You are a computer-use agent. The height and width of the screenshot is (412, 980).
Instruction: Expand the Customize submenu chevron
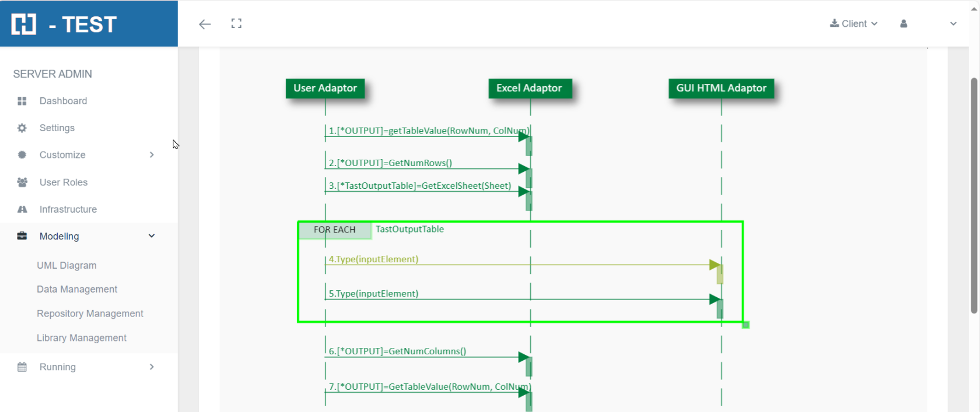tap(152, 155)
